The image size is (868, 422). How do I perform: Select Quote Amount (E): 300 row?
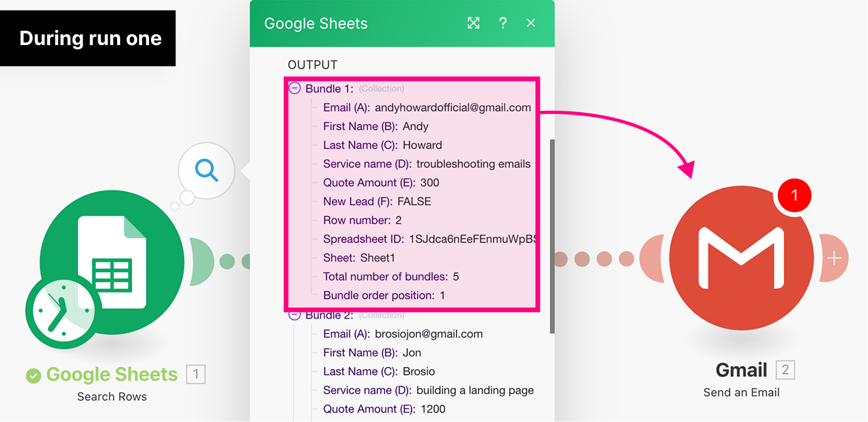pos(381,183)
